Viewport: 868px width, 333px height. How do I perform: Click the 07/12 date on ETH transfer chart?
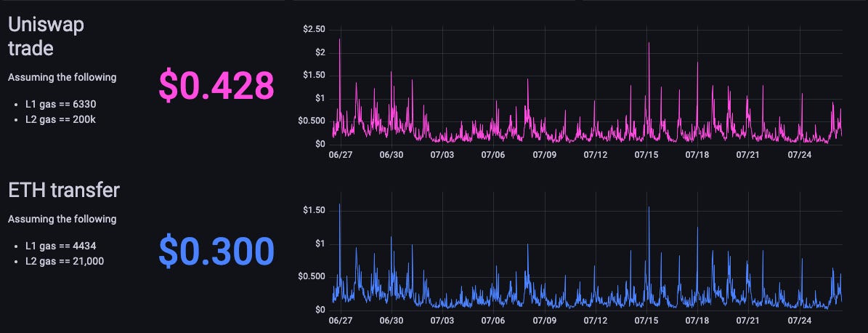[x=596, y=320]
